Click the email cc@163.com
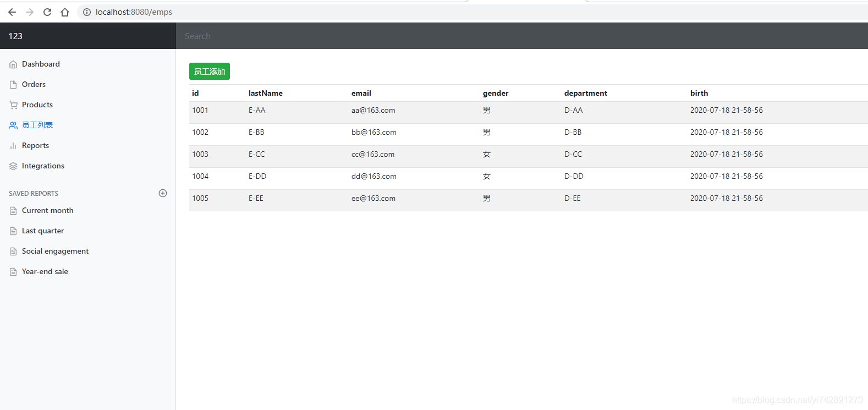 click(x=373, y=154)
